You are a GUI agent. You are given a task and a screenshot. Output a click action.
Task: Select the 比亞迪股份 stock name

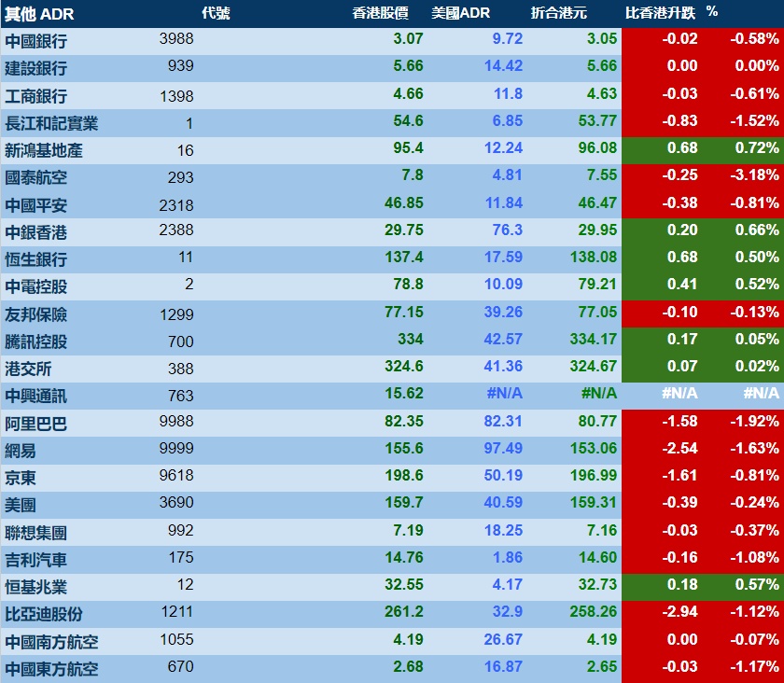coord(44,614)
